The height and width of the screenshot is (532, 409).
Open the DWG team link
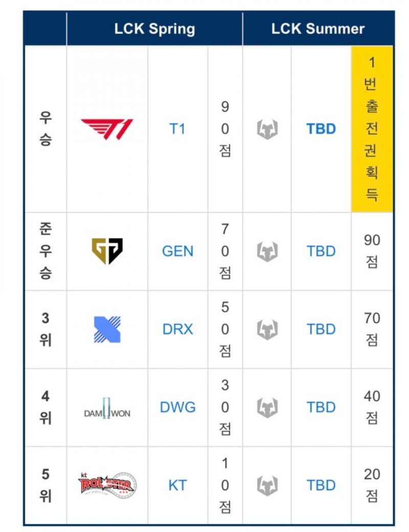[177, 407]
